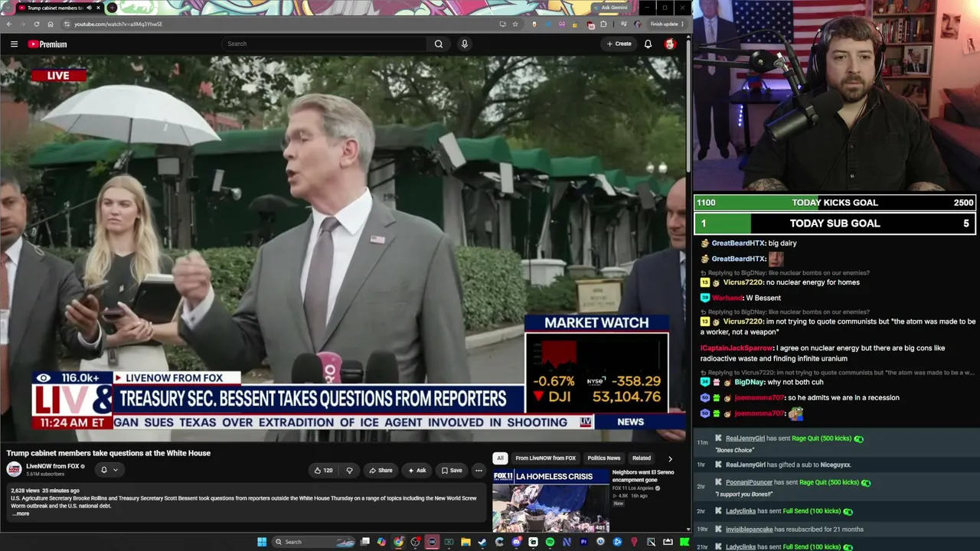The image size is (980, 551).
Task: Open Adobe Premiere Pro from the taskbar
Action: (x=583, y=542)
